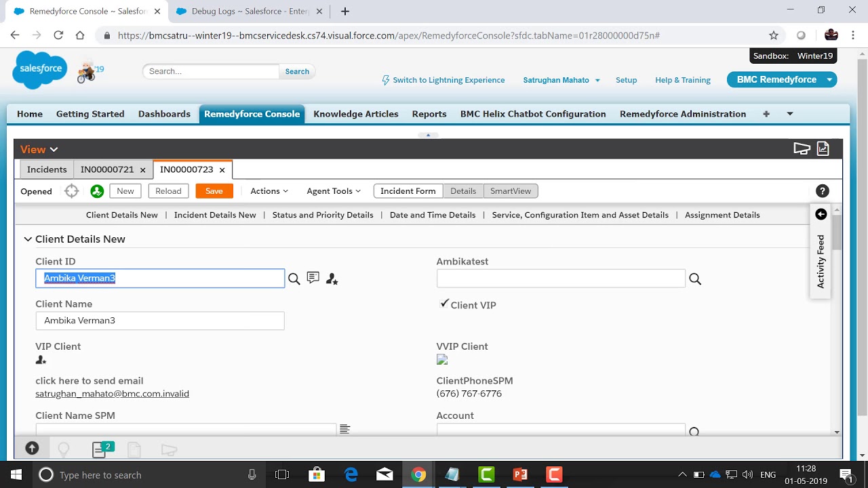Screen dimensions: 868x488
Task: Click the New button
Action: click(125, 191)
